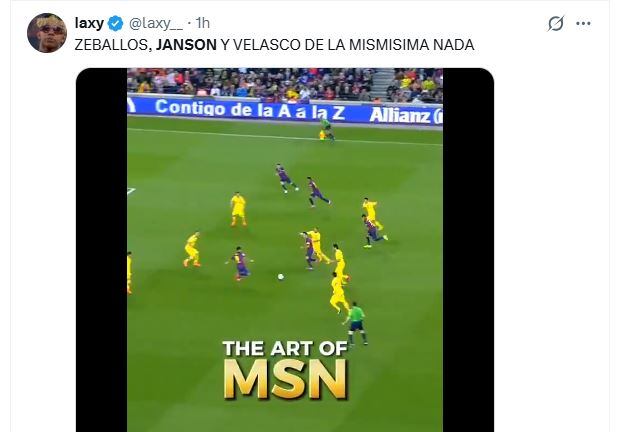Screen dimensions: 624x432
Task: Click THE ART OF caption in video
Action: pyautogui.click(x=285, y=348)
